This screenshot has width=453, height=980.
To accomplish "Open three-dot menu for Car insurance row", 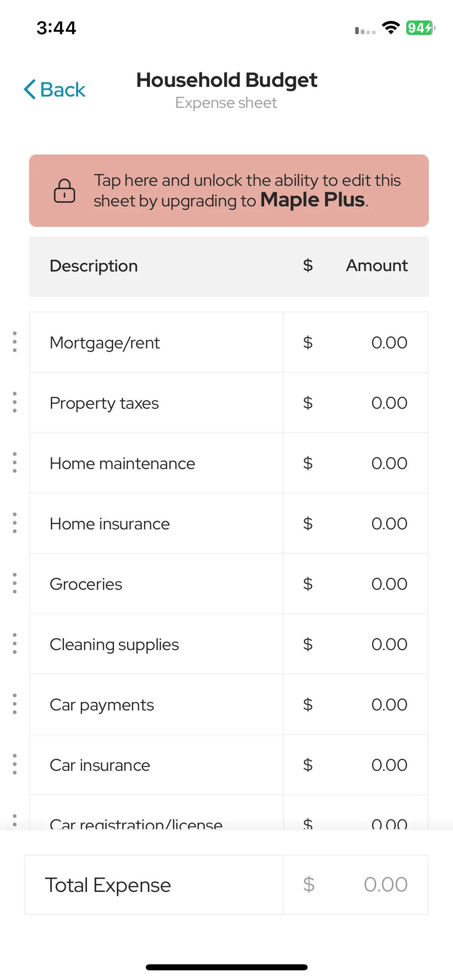I will pyautogui.click(x=14, y=764).
